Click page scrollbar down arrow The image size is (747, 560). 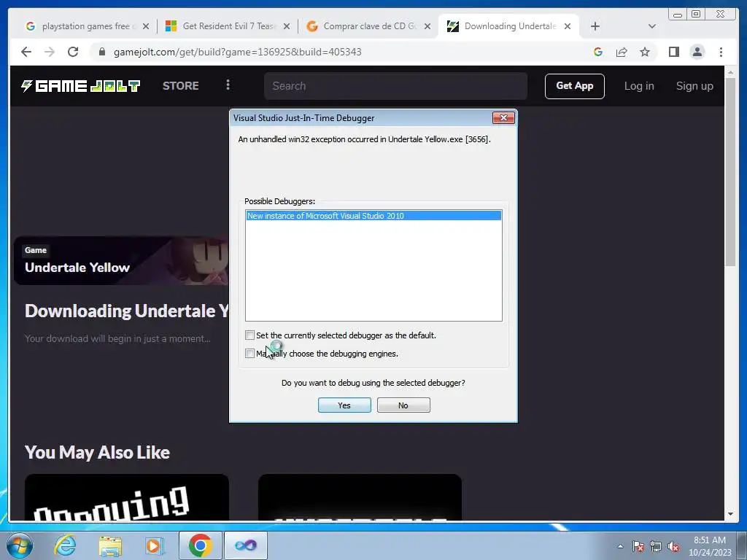click(x=730, y=514)
